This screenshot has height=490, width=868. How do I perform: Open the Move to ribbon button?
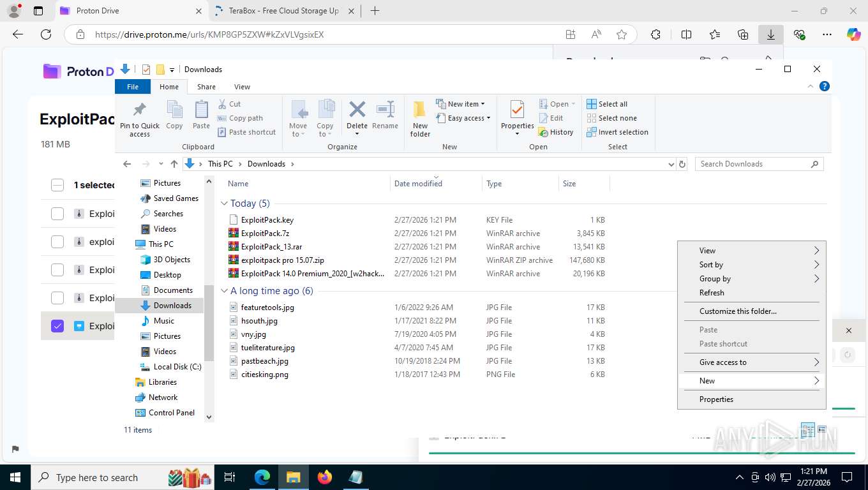(x=298, y=119)
